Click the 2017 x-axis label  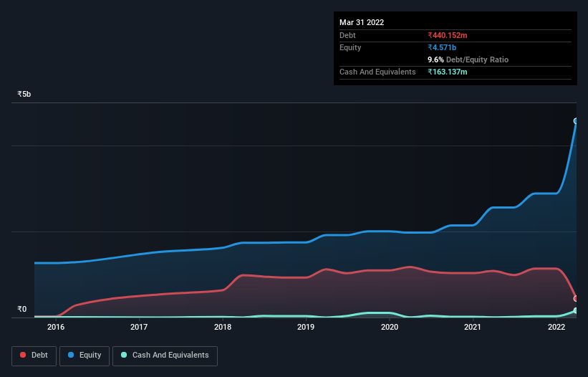click(139, 327)
